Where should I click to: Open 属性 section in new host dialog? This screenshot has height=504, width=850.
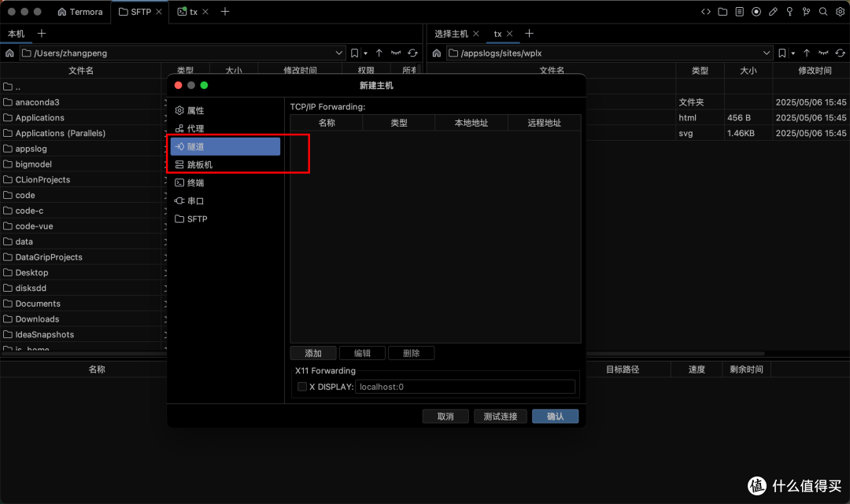226,110
